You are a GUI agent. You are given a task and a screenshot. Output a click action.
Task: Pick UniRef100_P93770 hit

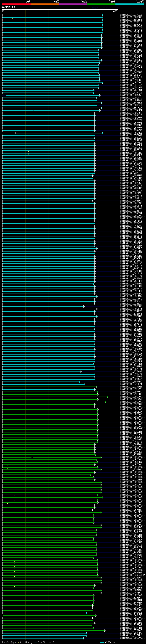[131, 374]
